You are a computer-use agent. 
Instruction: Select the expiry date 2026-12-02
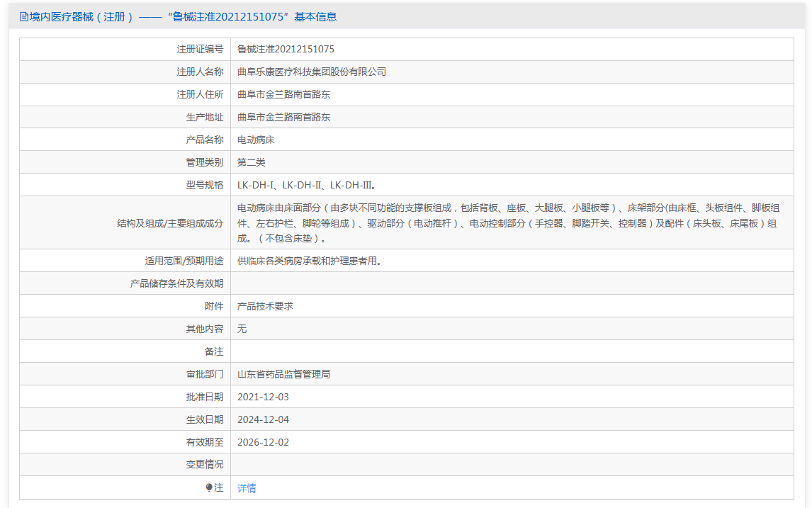point(263,443)
